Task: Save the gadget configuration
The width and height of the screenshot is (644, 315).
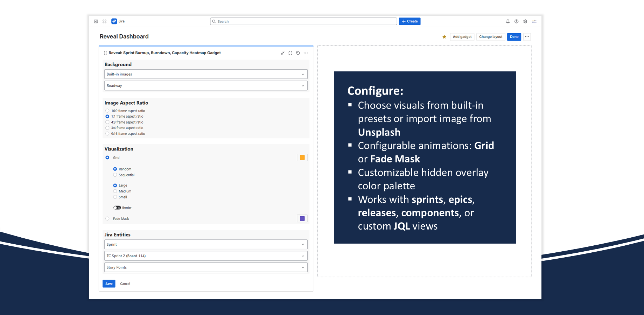Action: 109,284
